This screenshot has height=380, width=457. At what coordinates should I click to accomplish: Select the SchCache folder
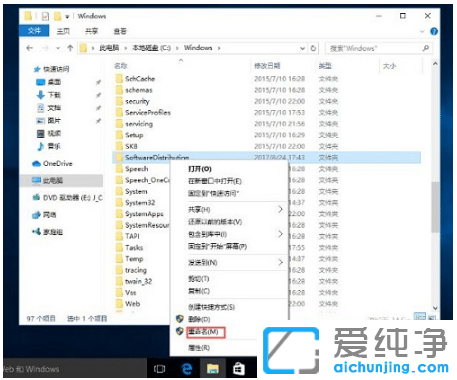(x=140, y=79)
